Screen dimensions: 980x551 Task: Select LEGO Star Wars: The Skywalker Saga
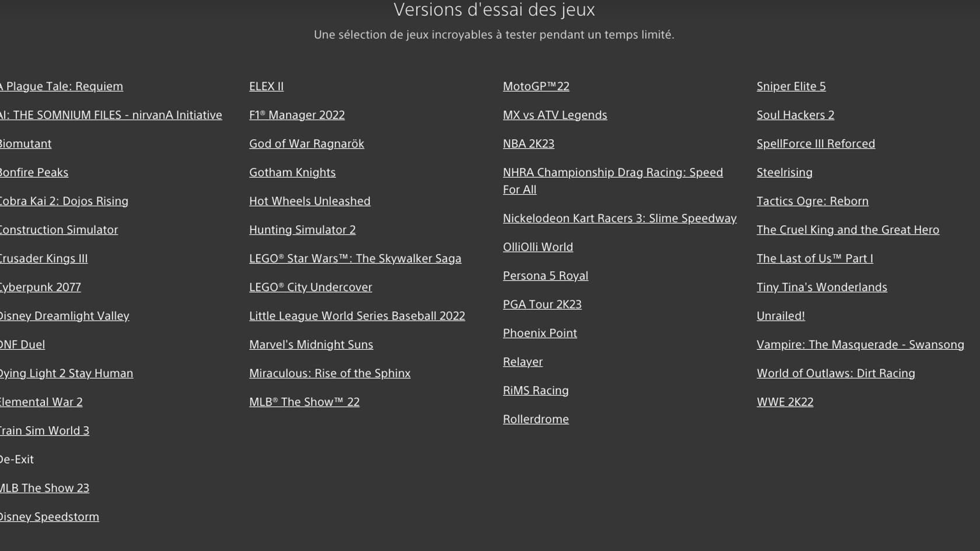pos(355,258)
